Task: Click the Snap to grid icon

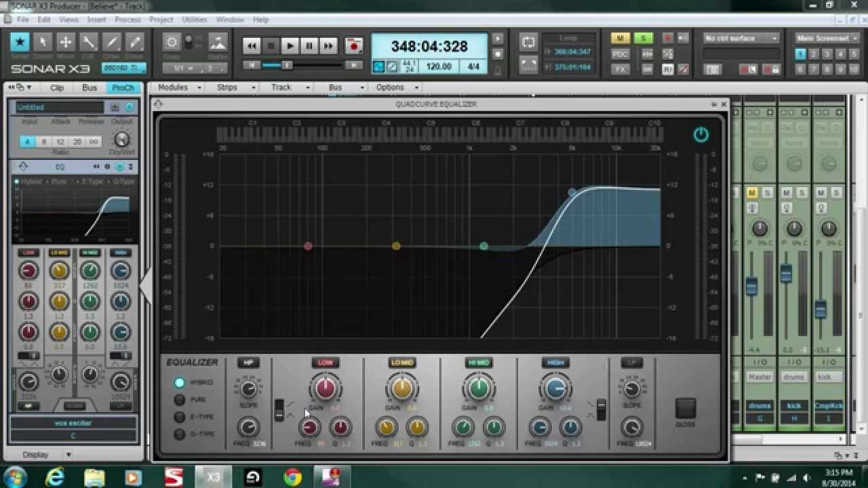Action: 172,43
